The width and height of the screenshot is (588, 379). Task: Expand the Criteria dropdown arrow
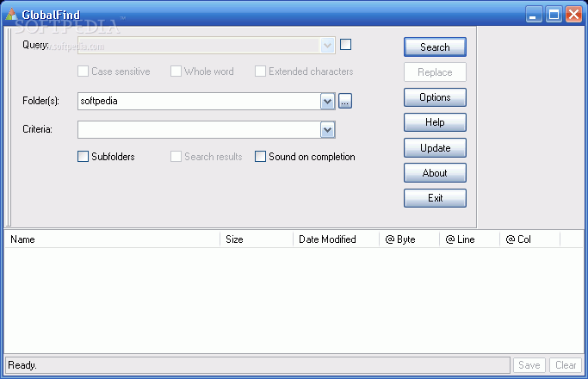tap(327, 130)
